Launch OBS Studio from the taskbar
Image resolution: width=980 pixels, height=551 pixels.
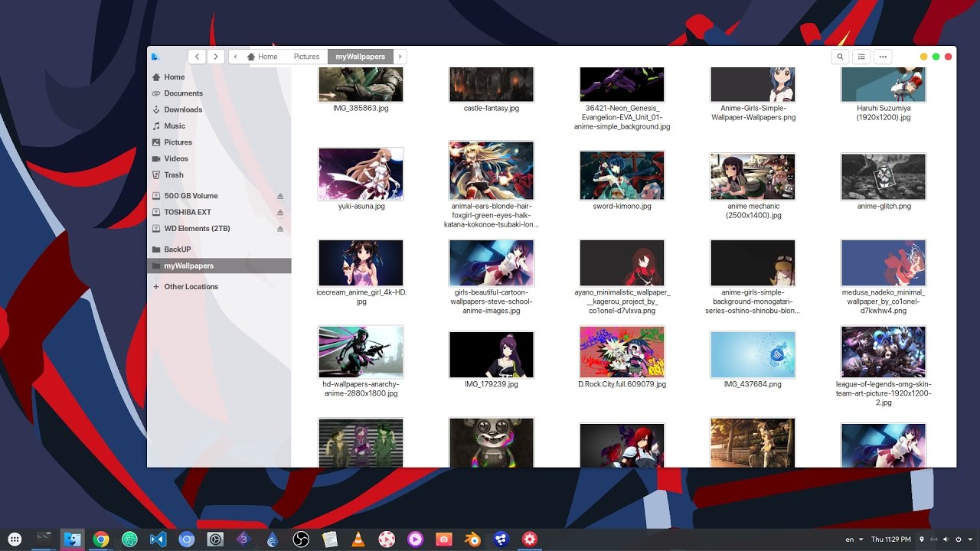[x=300, y=540]
